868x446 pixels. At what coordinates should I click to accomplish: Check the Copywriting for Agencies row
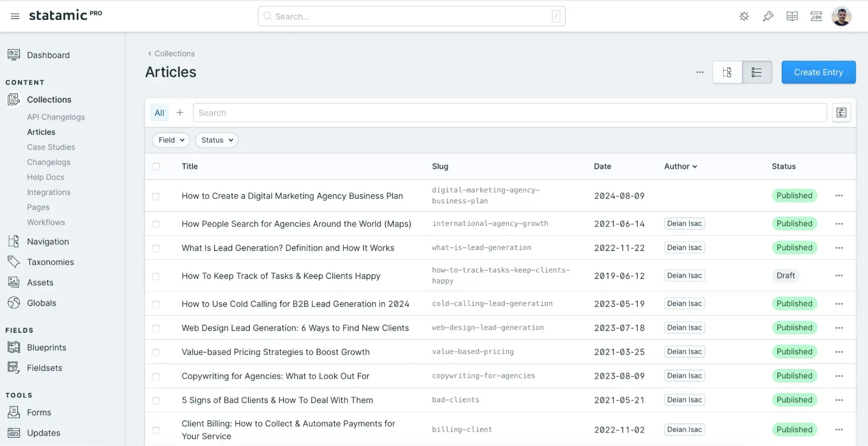pos(156,377)
